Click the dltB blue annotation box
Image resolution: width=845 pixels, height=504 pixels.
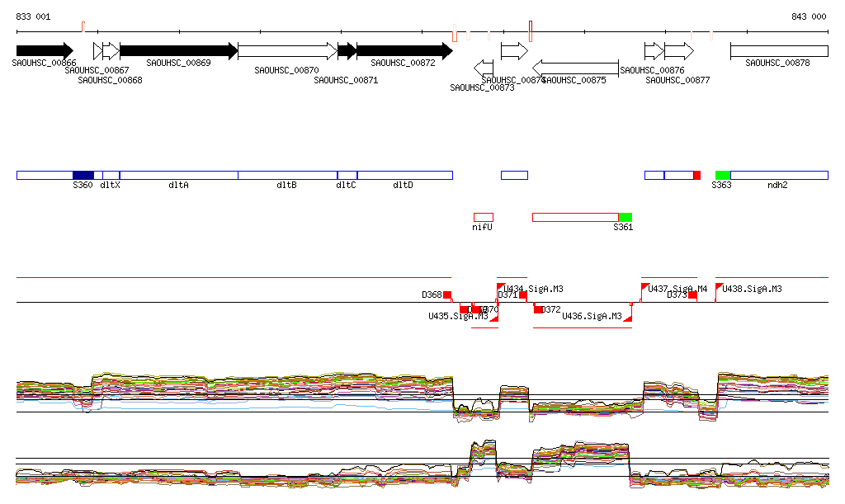(x=288, y=175)
